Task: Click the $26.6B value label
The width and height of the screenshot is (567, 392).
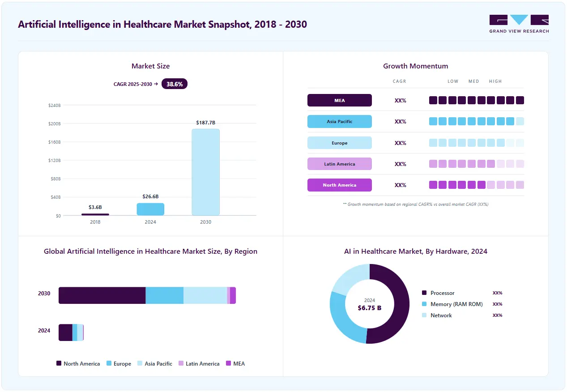Action: (x=150, y=196)
